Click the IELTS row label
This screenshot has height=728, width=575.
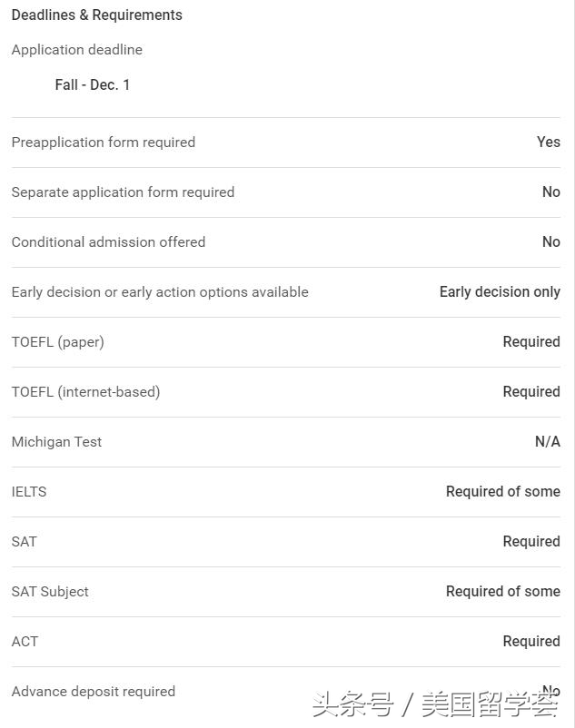click(x=29, y=492)
